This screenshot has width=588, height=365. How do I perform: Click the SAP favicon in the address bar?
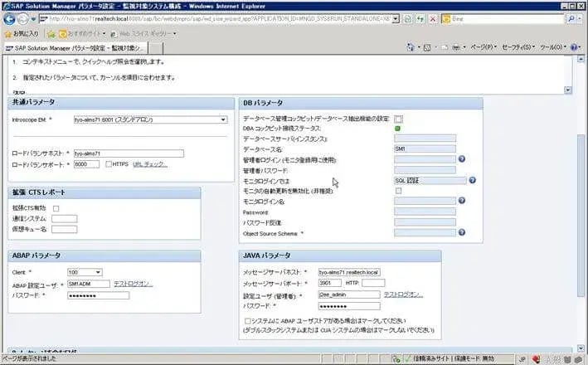(x=44, y=19)
